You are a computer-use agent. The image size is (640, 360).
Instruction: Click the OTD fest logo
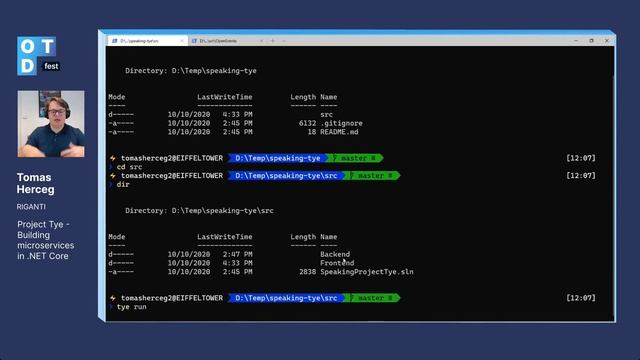(x=38, y=56)
